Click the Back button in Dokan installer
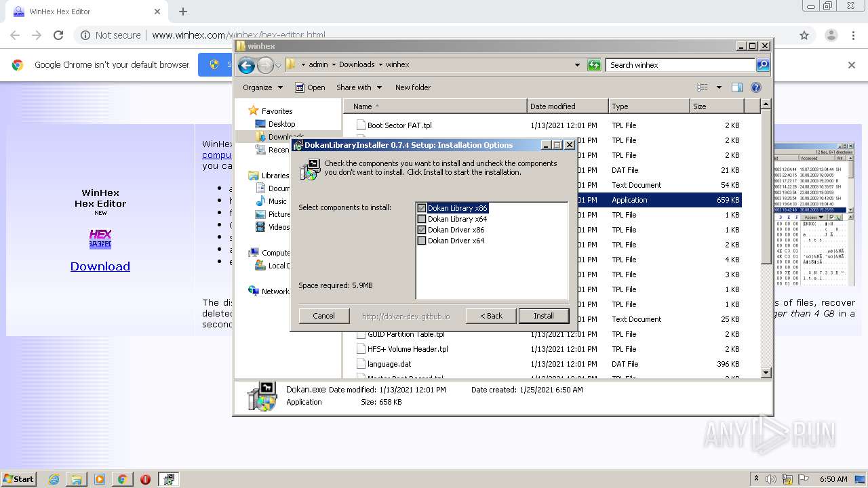Viewport: 868px width, 488px height. pyautogui.click(x=491, y=316)
